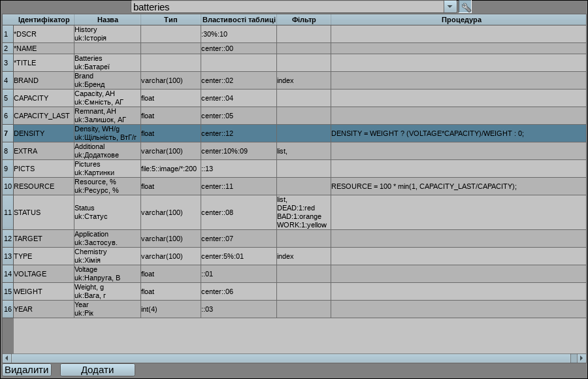Click the Ідентифікатор column header
Viewport: 588px width, 379px height.
pos(44,20)
